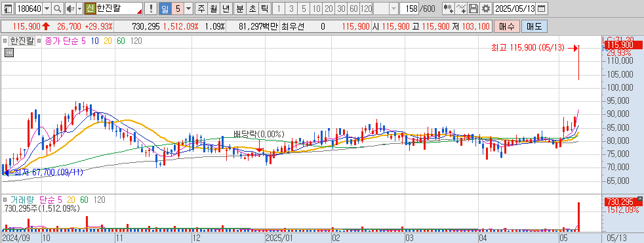Viewport: 644px width, 243px height.
Task: Click the 100,000 price axis label
Action: coord(620,87)
